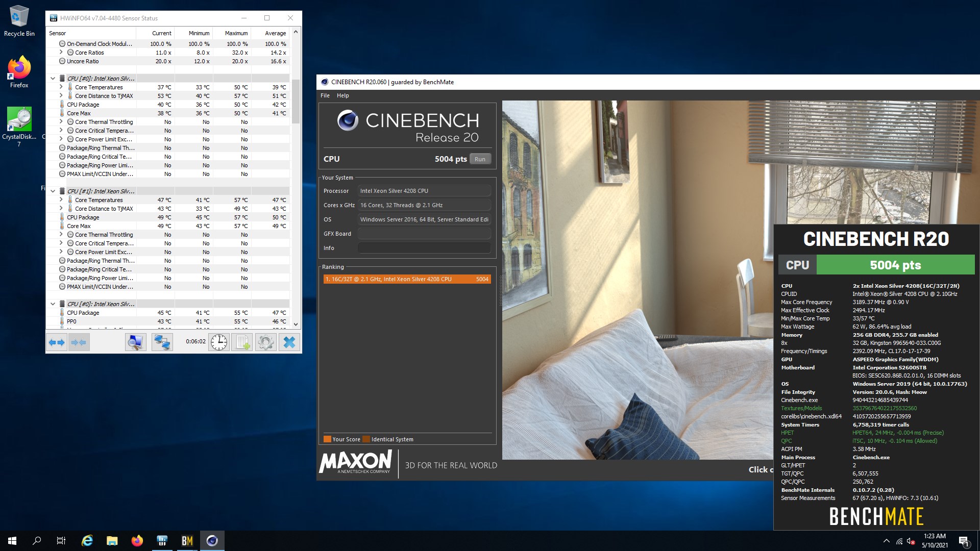Switch to Firefox on the taskbar
The height and width of the screenshot is (551, 980).
click(137, 541)
